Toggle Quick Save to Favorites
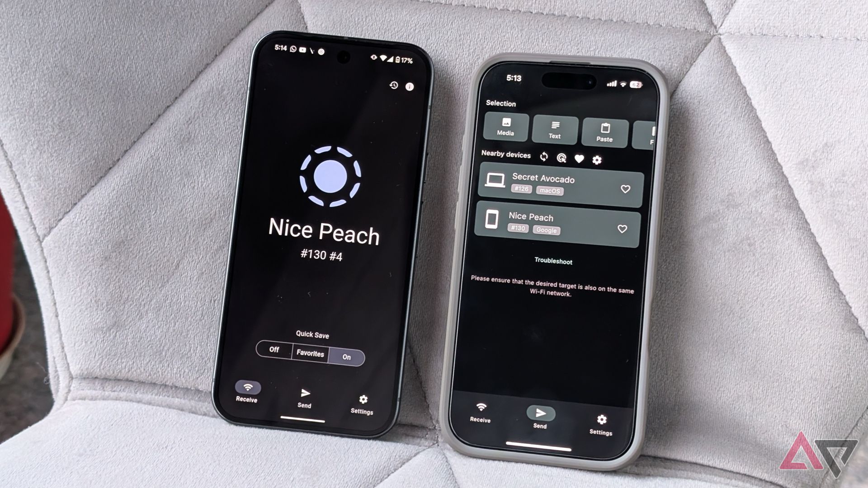This screenshot has height=488, width=868. click(309, 355)
